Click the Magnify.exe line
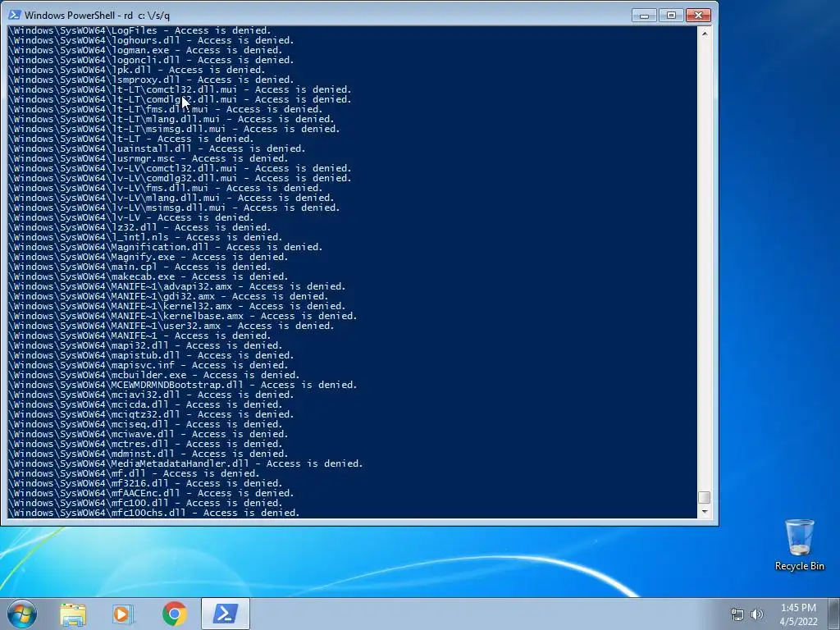840x630 pixels. pos(148,257)
